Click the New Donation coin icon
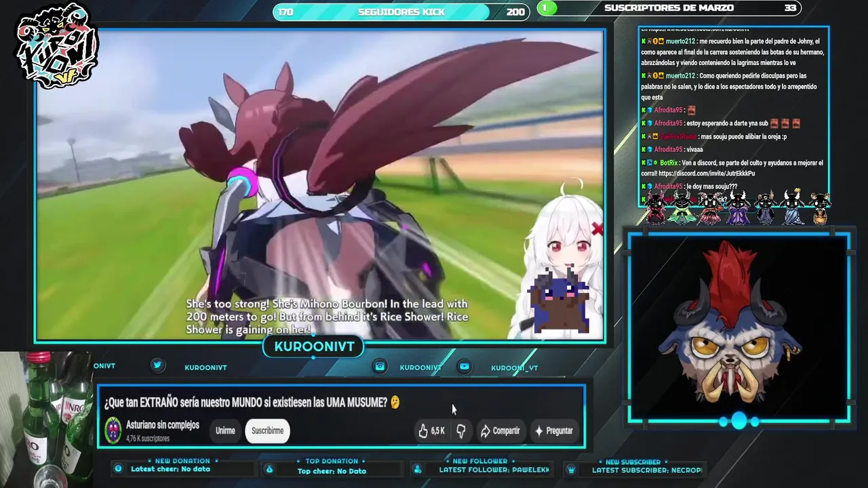The width and height of the screenshot is (868, 488). pyautogui.click(x=119, y=468)
